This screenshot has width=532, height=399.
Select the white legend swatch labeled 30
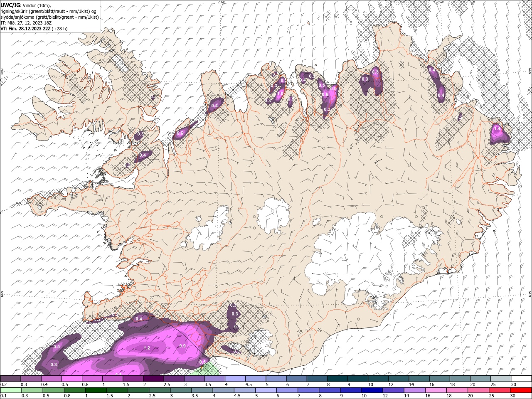click(x=521, y=379)
